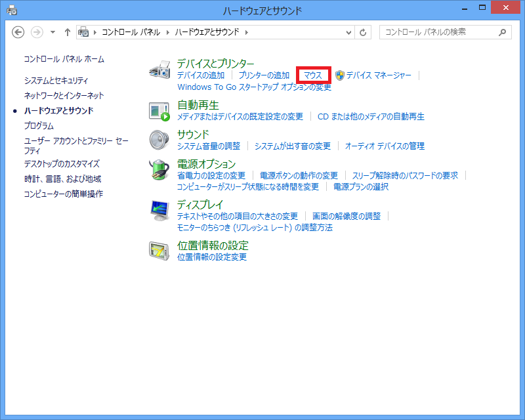The height and width of the screenshot is (420, 525).
Task: Select ネットワークとインターネット in the sidebar
Action: pos(64,96)
